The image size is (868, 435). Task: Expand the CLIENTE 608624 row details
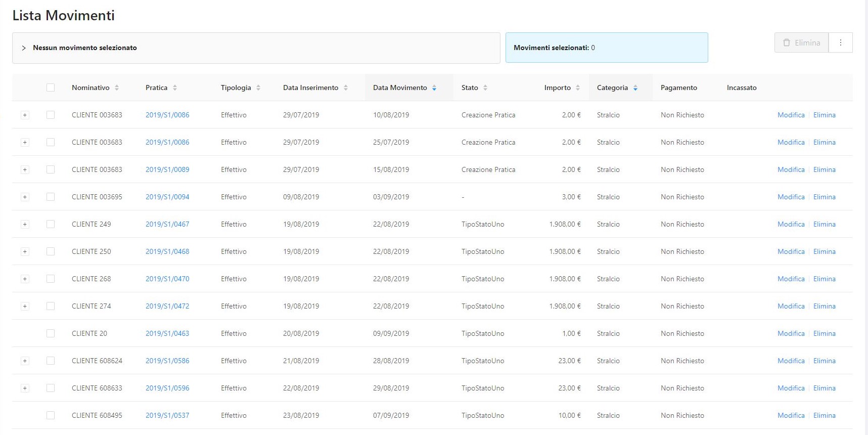[25, 361]
